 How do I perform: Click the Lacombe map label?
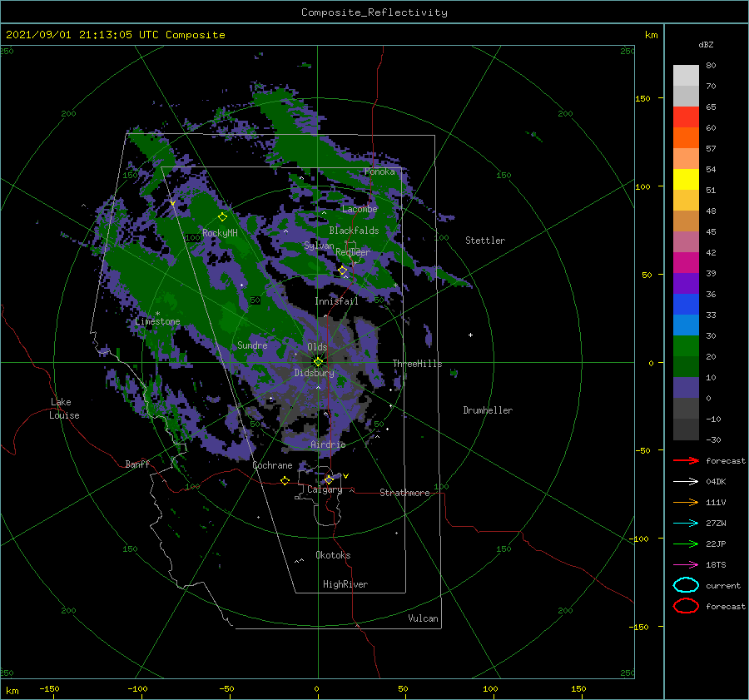pos(360,209)
